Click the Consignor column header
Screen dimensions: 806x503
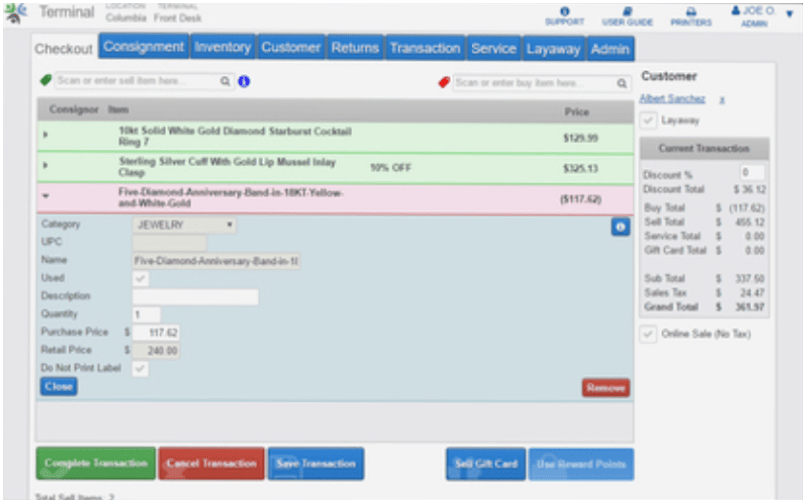coord(74,109)
